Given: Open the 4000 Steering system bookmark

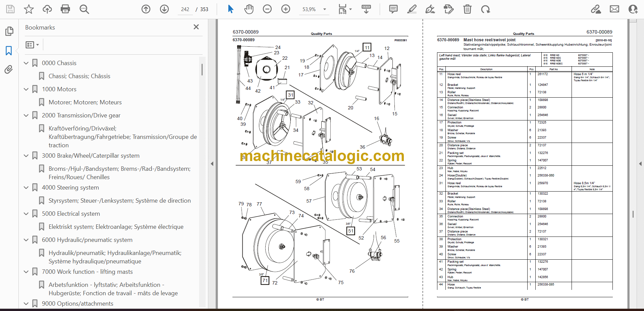Looking at the screenshot, I should (70, 188).
